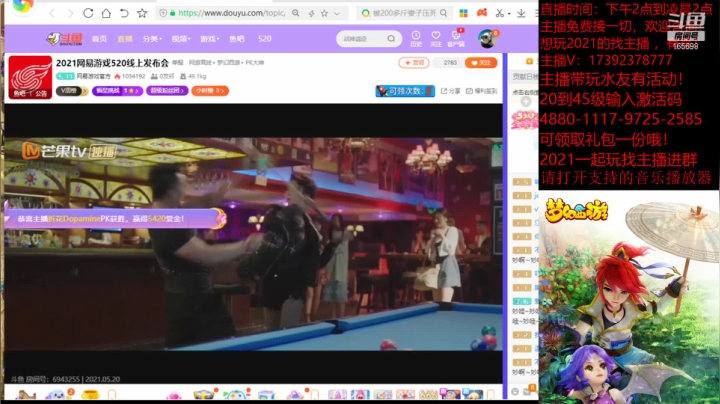The height and width of the screenshot is (404, 720).
Task: Click the castle gift icon in gift bar
Action: point(25,394)
